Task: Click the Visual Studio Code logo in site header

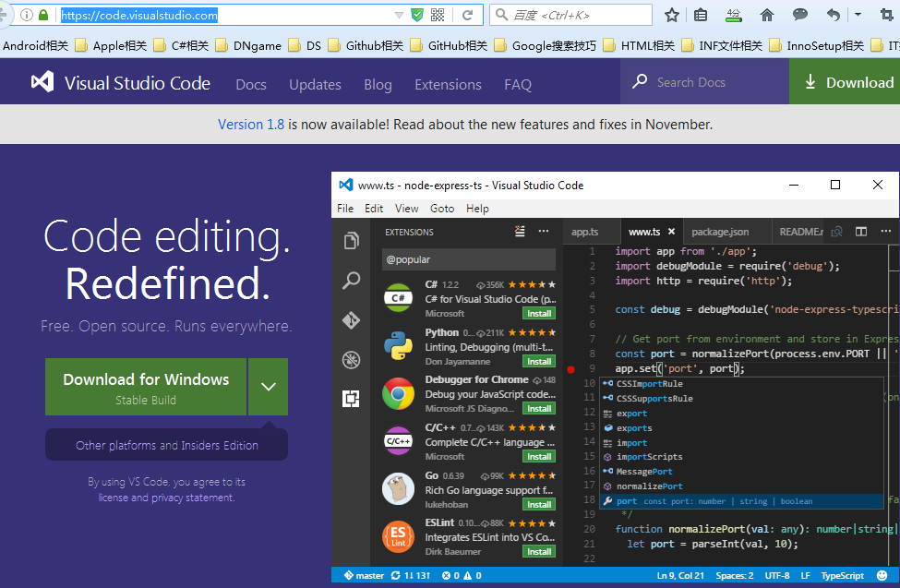Action: 42,83
